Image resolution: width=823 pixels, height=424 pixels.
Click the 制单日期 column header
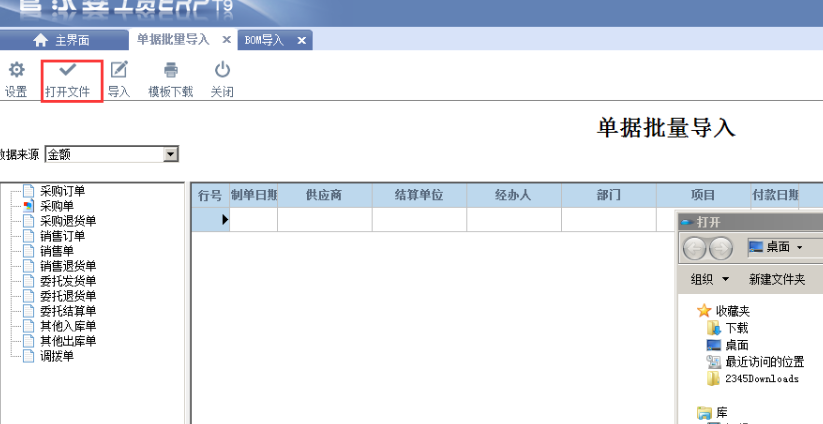coord(254,195)
